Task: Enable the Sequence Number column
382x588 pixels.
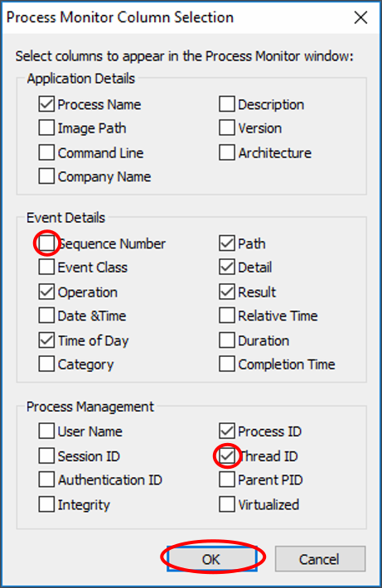Action: tap(46, 243)
